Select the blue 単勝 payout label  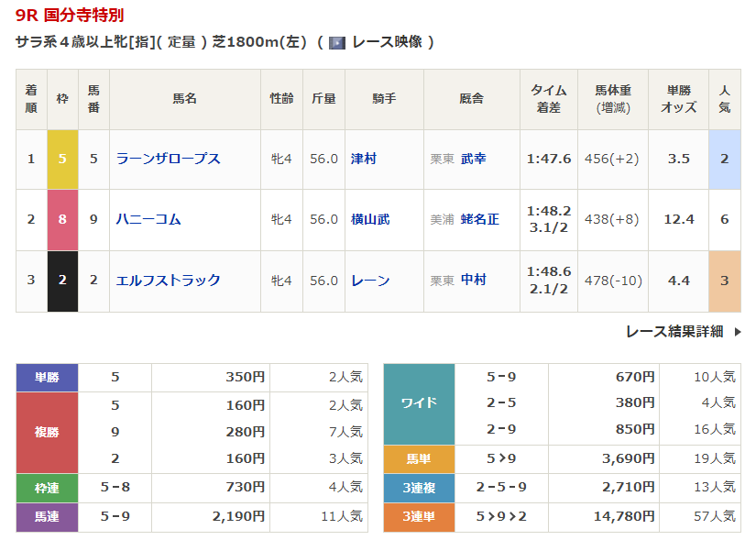point(47,377)
